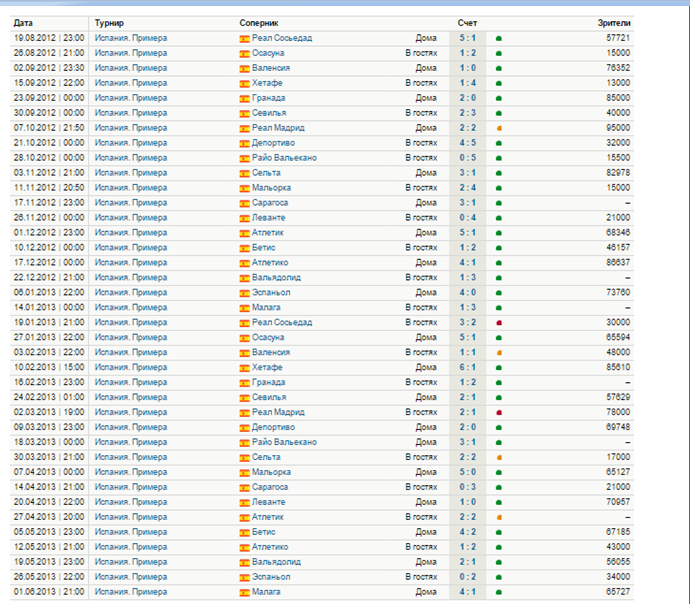
Task: Click the Дата column header
Action: [x=23, y=23]
